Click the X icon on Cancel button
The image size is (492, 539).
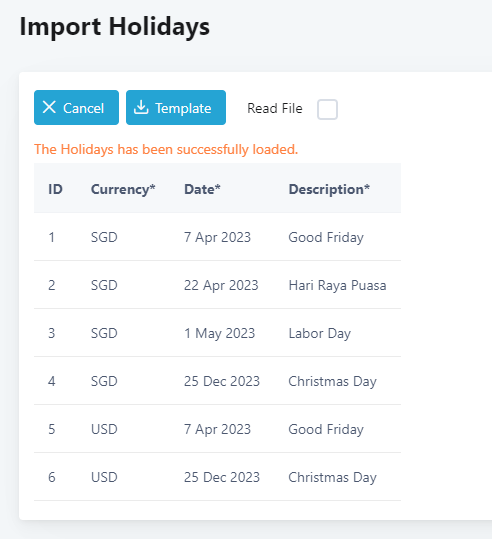click(49, 107)
